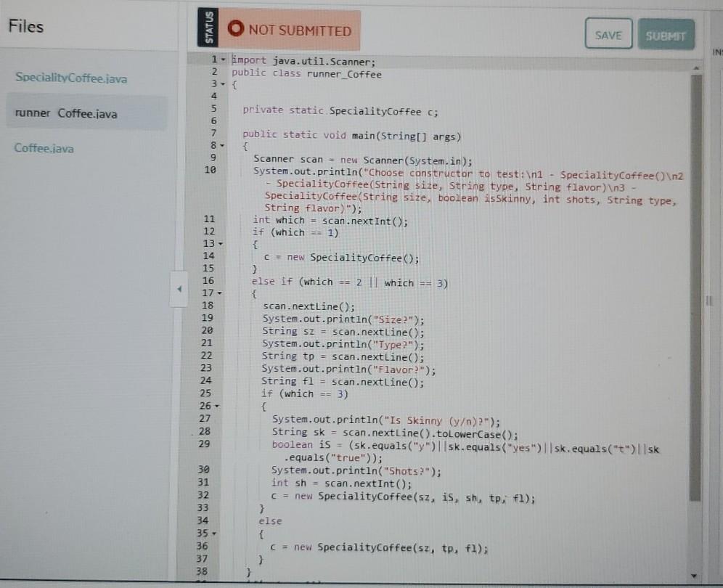Screen dimensions: 723x588
Task: Fold class block at line 3
Action: click(x=223, y=84)
